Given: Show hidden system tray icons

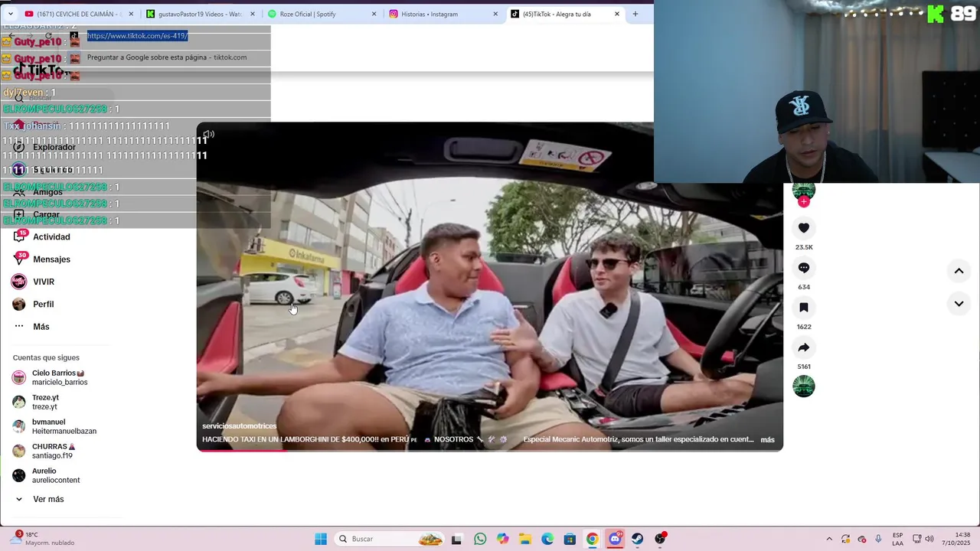Looking at the screenshot, I should point(829,539).
